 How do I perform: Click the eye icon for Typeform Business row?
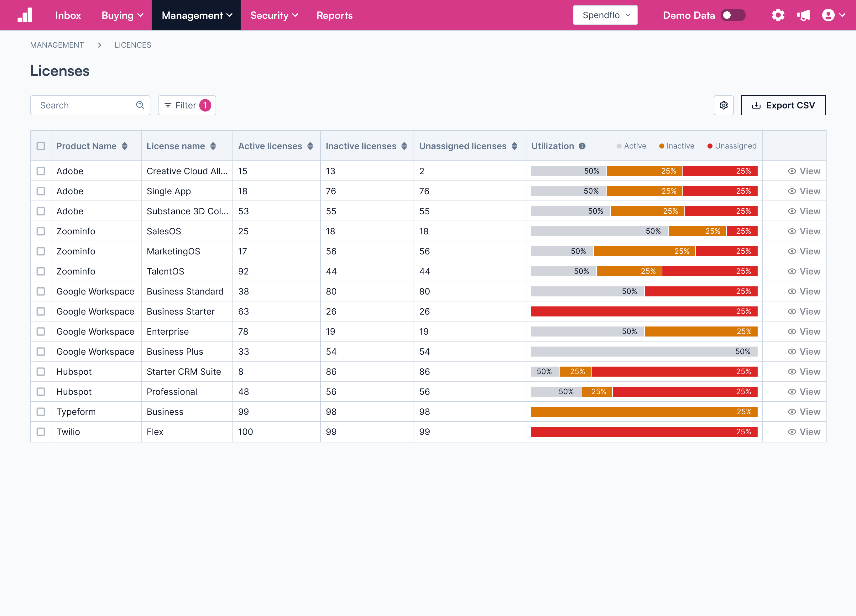[792, 411]
